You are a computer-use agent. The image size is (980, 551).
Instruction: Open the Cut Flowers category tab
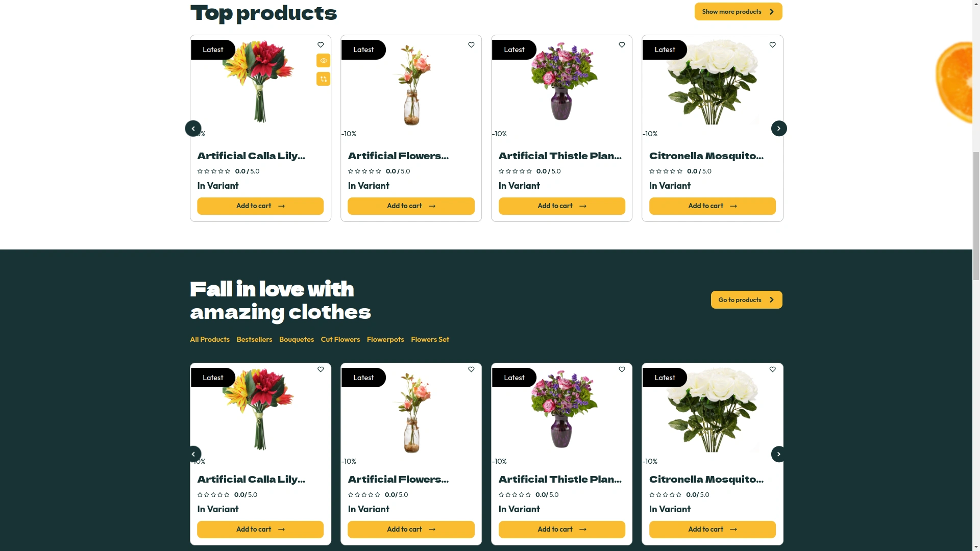tap(340, 340)
